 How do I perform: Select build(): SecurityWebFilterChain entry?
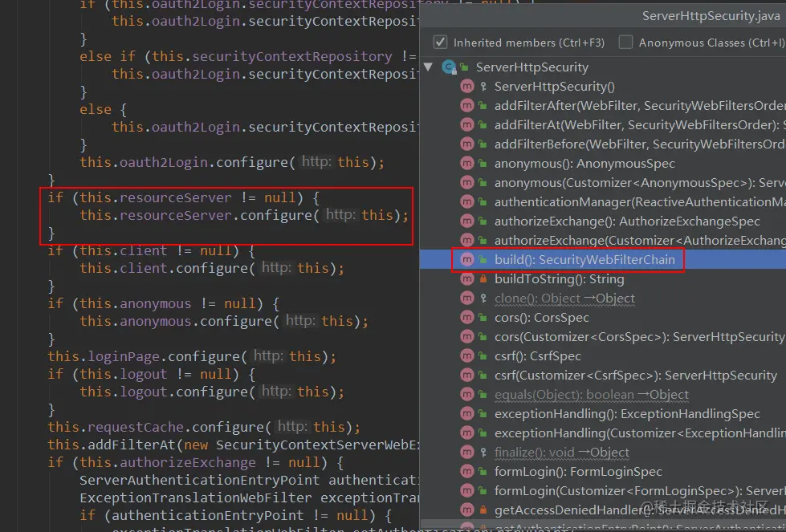click(x=584, y=259)
